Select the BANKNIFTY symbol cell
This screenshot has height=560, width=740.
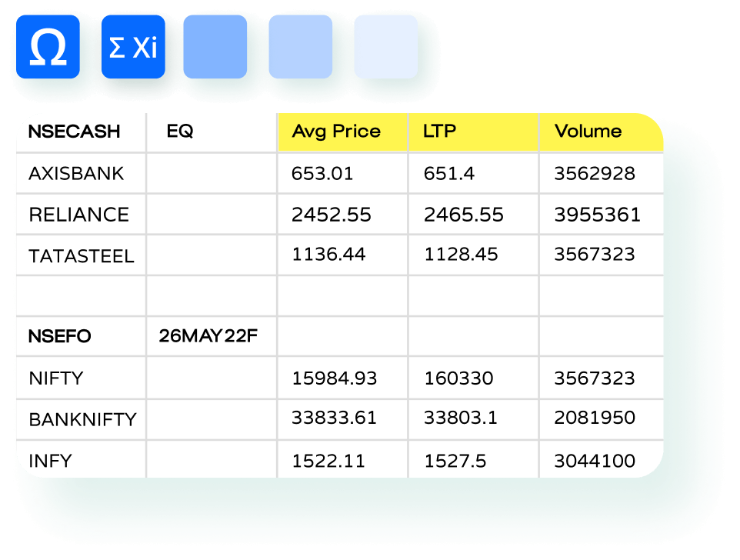pyautogui.click(x=82, y=420)
